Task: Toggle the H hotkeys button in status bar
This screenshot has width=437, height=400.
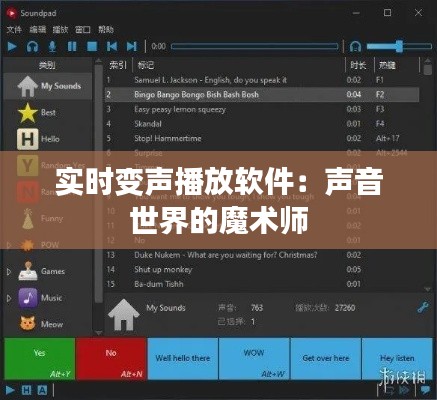Action: (x=26, y=390)
